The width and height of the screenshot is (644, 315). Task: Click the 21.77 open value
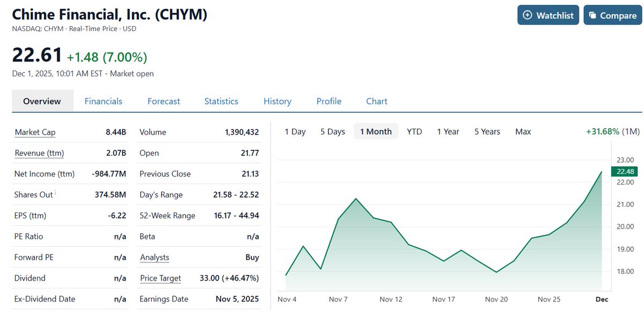click(x=250, y=153)
